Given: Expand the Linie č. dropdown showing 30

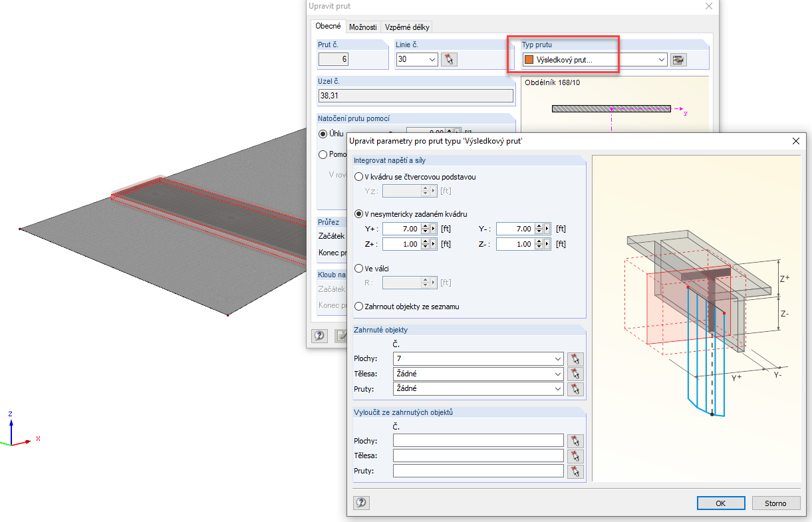Looking at the screenshot, I should coord(432,60).
